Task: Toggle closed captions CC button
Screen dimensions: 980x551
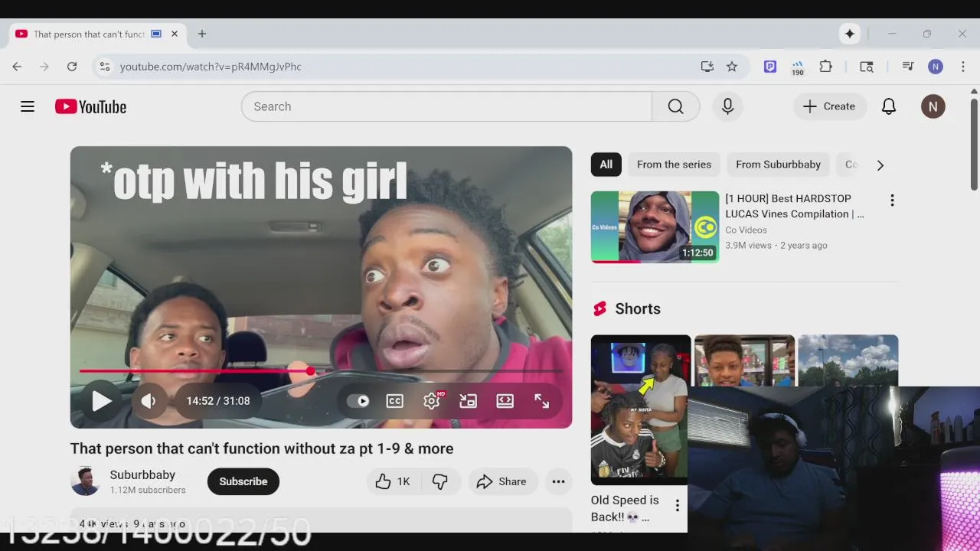Action: [394, 400]
